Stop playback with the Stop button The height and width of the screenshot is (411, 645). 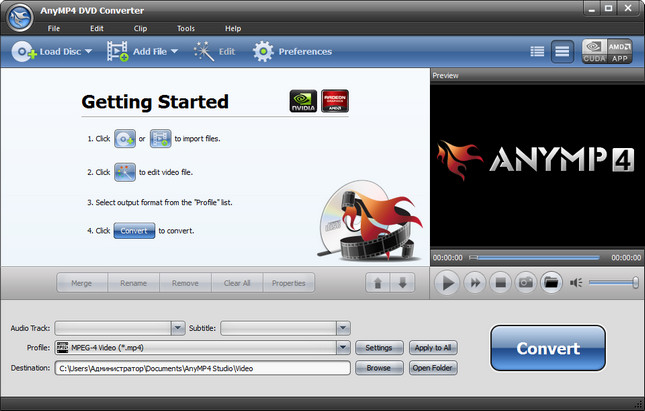coord(500,283)
